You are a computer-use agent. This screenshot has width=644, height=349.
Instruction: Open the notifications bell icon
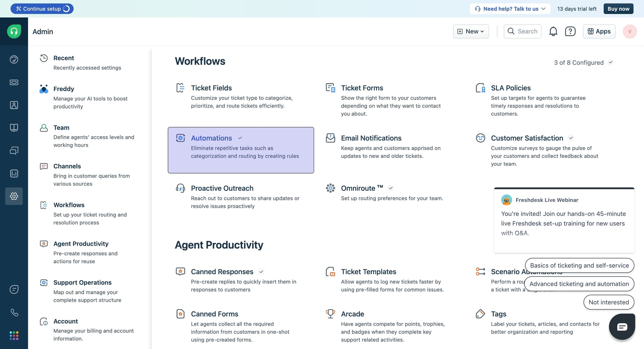pyautogui.click(x=553, y=31)
